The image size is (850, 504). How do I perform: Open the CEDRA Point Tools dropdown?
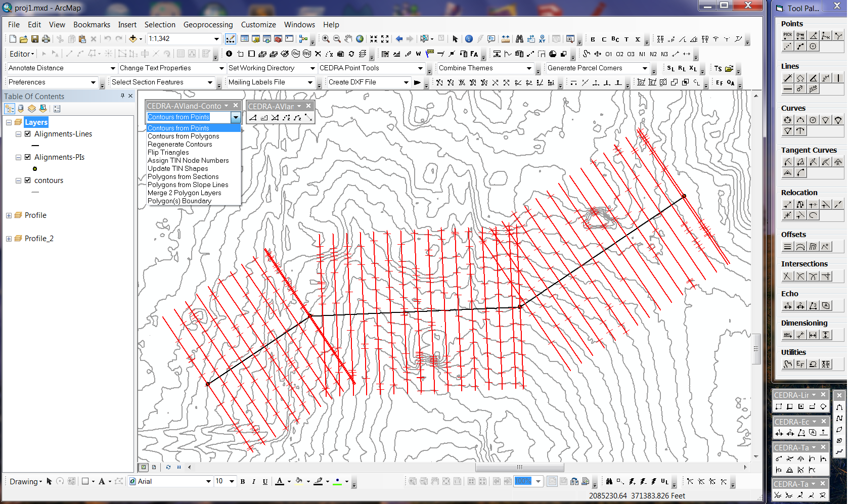[420, 68]
